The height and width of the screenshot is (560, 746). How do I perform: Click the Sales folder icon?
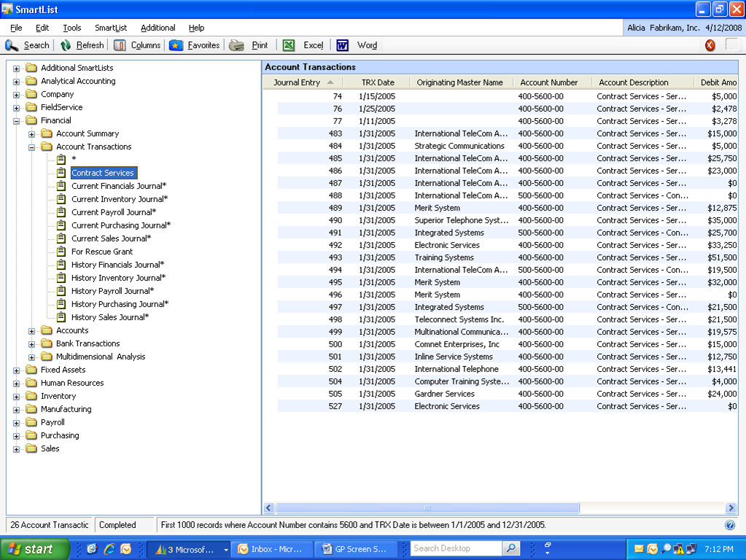point(31,448)
